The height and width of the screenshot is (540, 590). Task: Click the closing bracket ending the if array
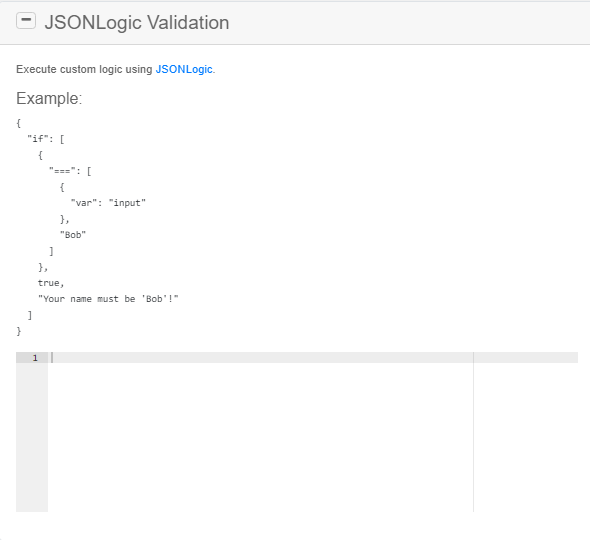pyautogui.click(x=30, y=315)
